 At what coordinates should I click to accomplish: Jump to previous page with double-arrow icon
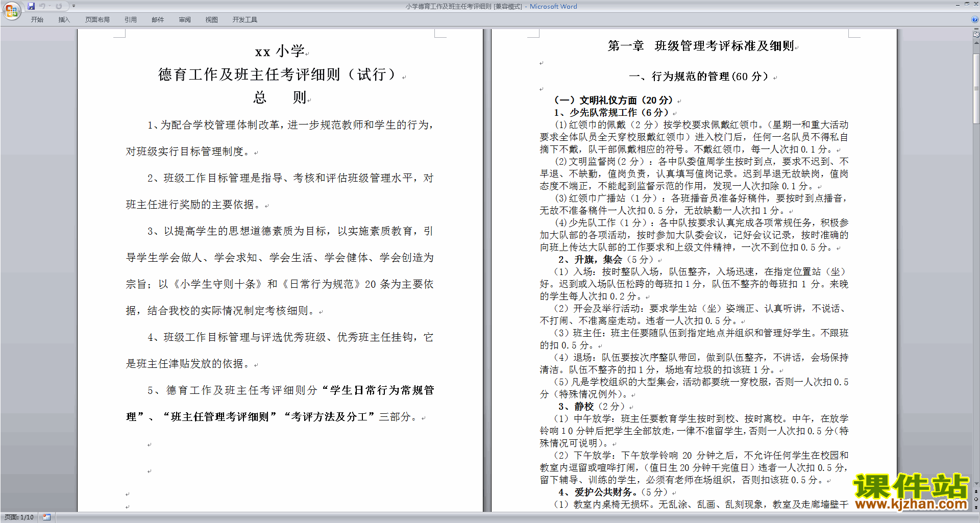pyautogui.click(x=976, y=492)
